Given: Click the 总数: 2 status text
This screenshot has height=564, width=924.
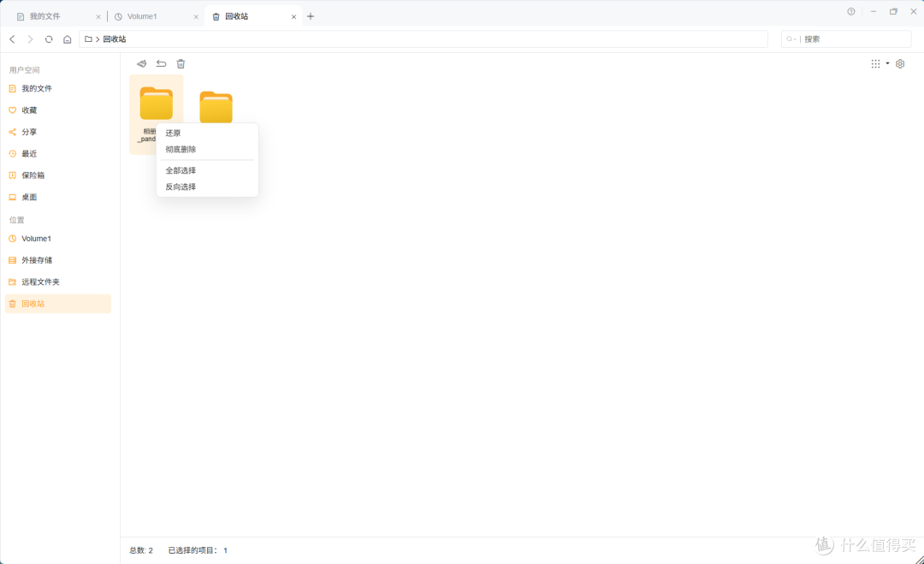Looking at the screenshot, I should [141, 550].
